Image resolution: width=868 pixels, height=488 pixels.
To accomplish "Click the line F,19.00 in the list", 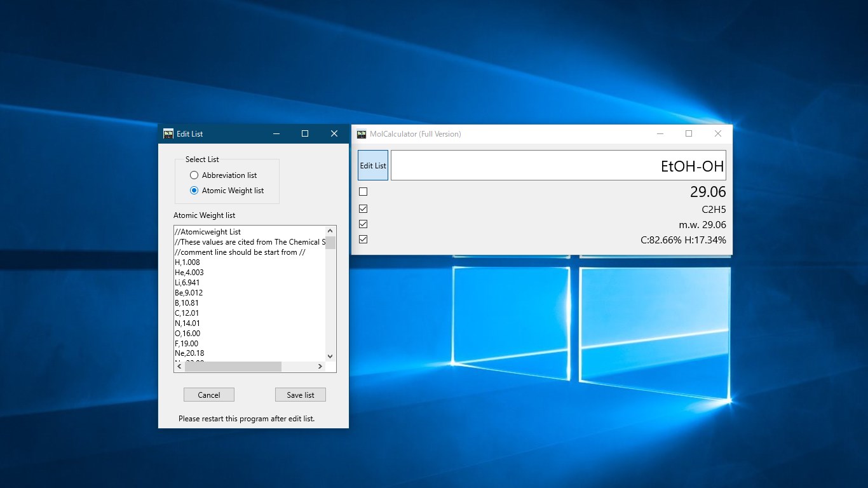I will click(187, 344).
